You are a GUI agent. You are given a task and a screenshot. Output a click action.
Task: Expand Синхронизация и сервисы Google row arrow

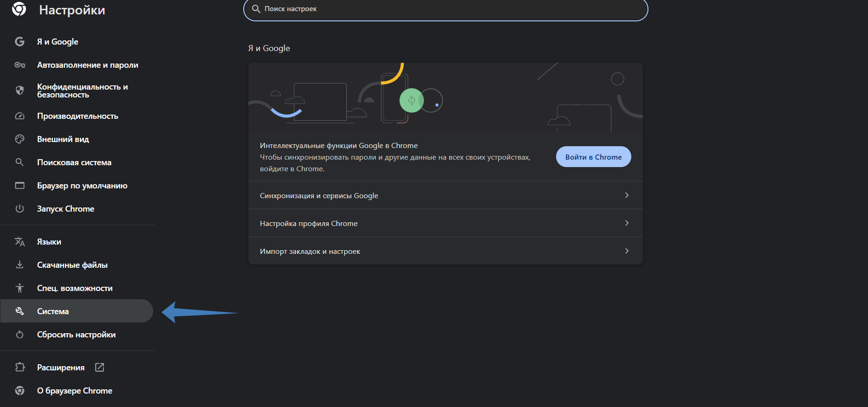coord(627,195)
